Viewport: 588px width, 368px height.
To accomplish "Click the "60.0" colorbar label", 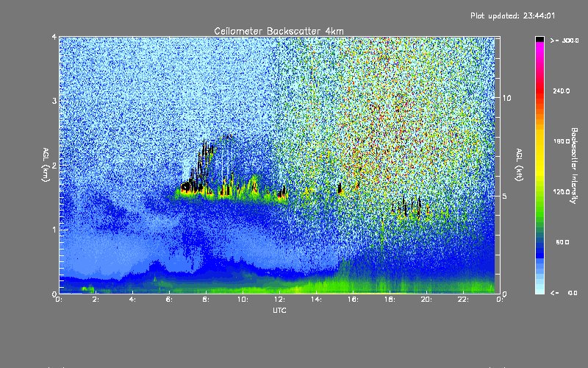I will pos(562,242).
